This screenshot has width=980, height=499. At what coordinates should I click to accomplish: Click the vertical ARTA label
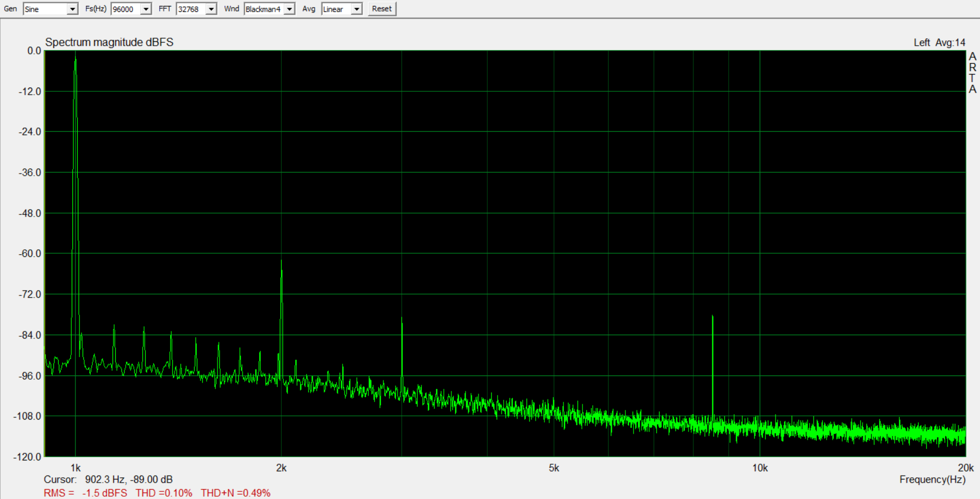(x=972, y=72)
